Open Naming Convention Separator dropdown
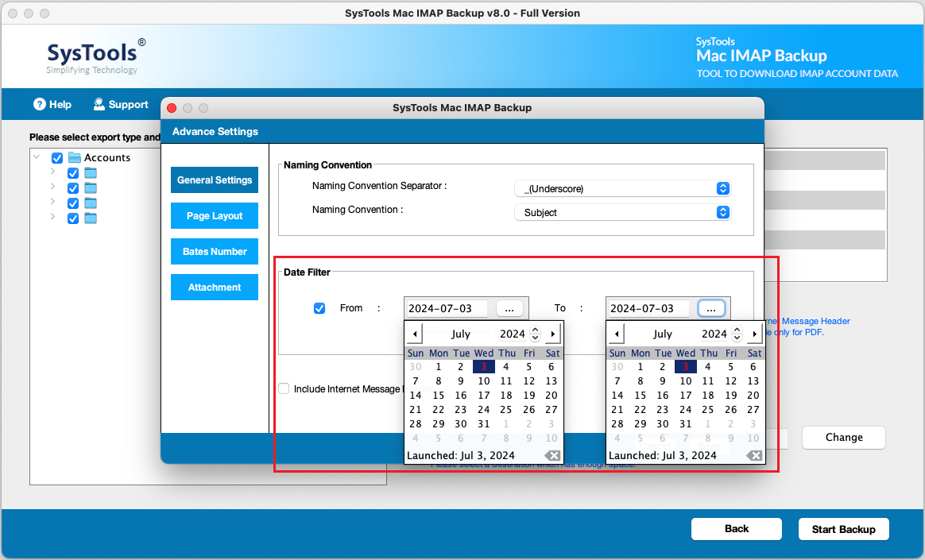Screen dimensions: 925x560 tap(622, 188)
